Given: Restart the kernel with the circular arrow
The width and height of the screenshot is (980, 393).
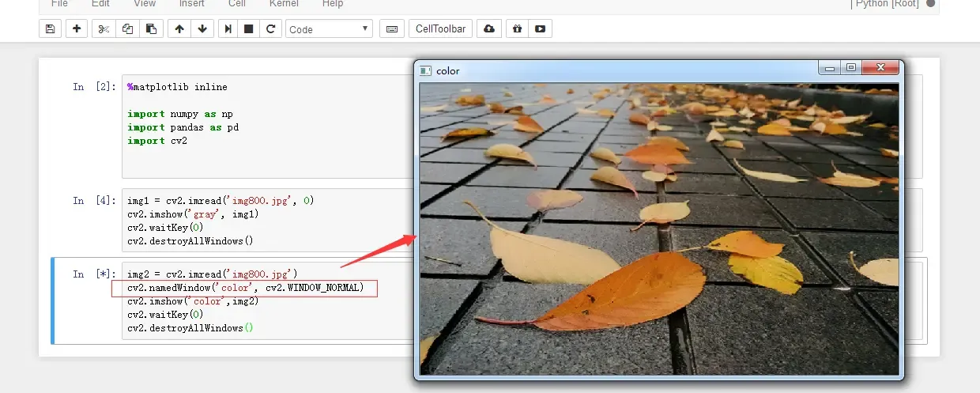Looking at the screenshot, I should [x=270, y=29].
